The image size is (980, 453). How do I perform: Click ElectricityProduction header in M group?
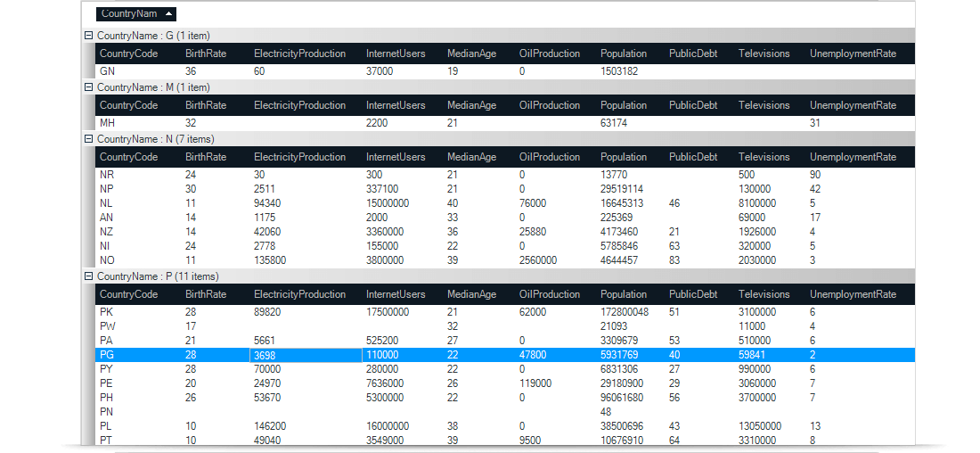(299, 105)
